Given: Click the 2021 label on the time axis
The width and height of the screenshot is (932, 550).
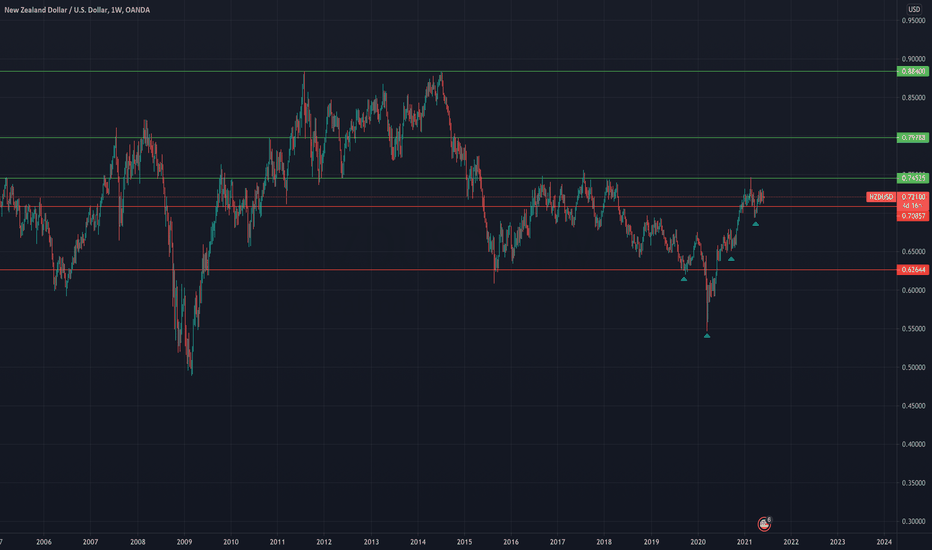Looking at the screenshot, I should point(744,542).
